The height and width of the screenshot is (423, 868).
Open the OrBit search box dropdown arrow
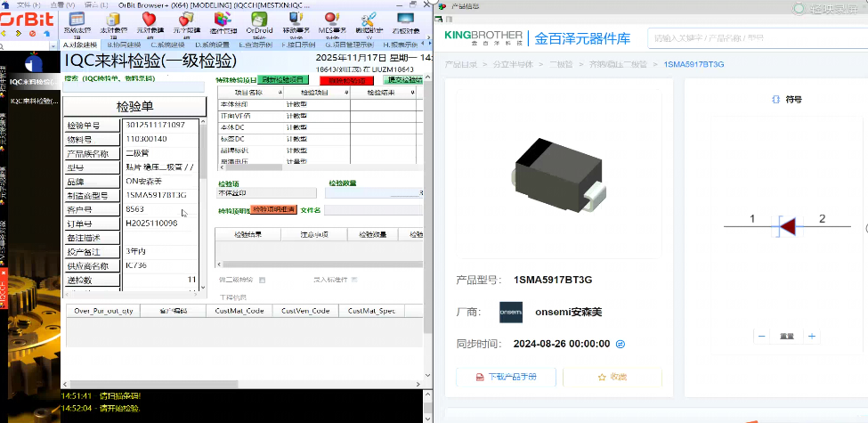53,45
